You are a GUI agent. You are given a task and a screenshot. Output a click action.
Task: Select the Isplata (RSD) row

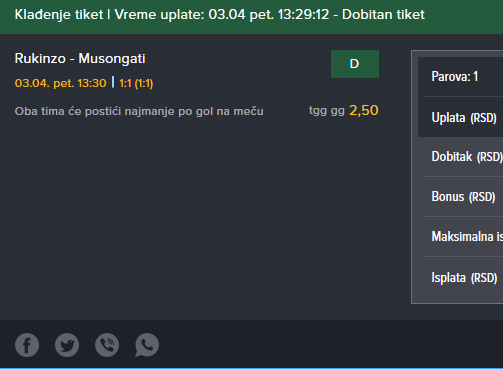click(460, 277)
